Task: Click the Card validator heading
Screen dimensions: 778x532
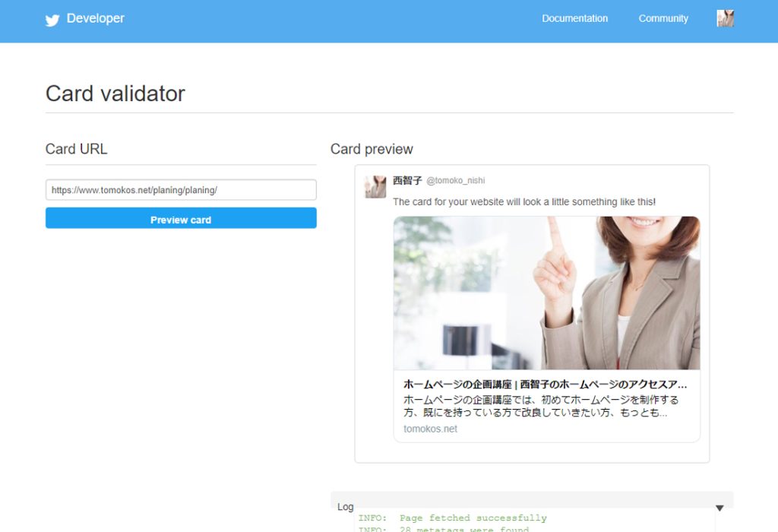Action: tap(115, 93)
